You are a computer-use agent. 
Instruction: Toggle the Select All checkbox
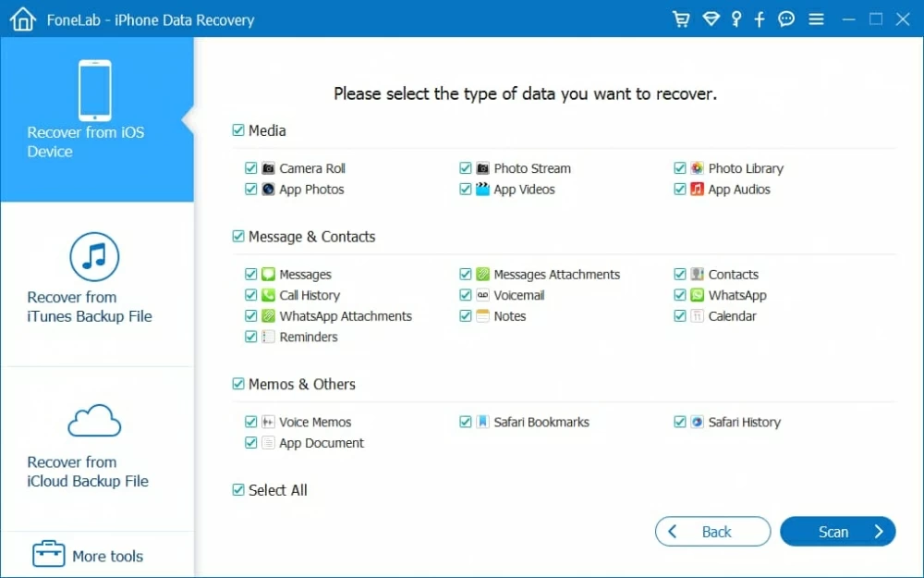238,490
